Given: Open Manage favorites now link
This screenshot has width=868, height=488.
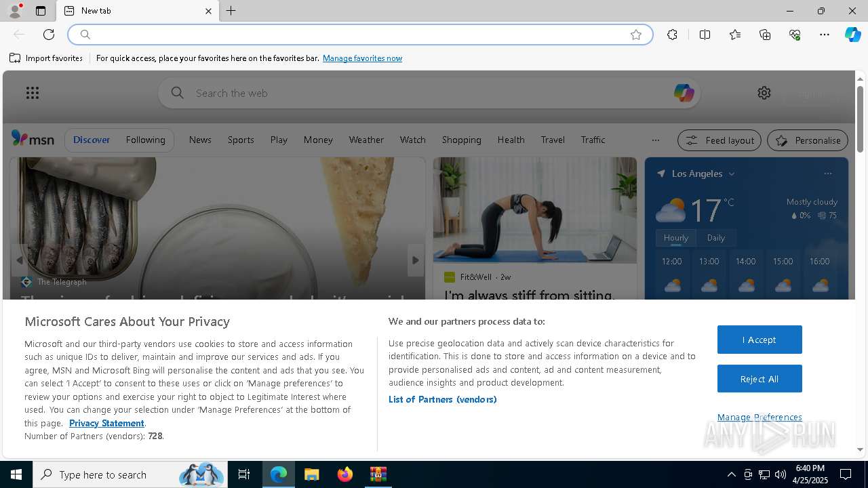Looking at the screenshot, I should pos(362,58).
